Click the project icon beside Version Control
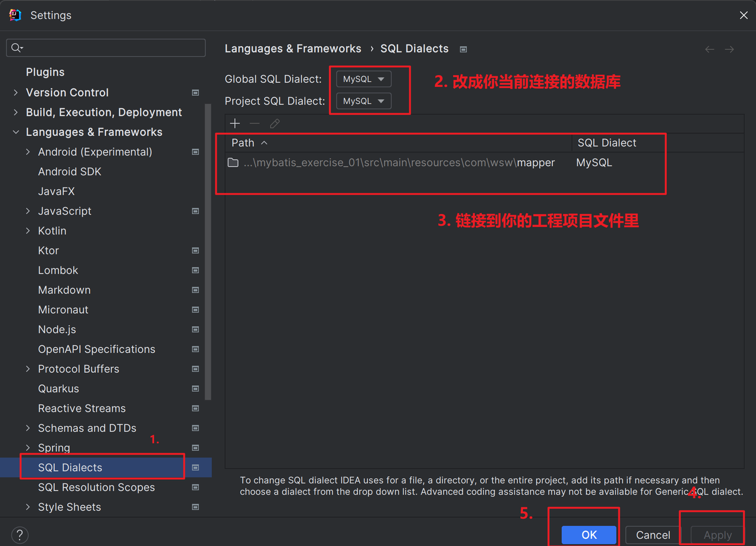This screenshot has height=546, width=756. 195,93
